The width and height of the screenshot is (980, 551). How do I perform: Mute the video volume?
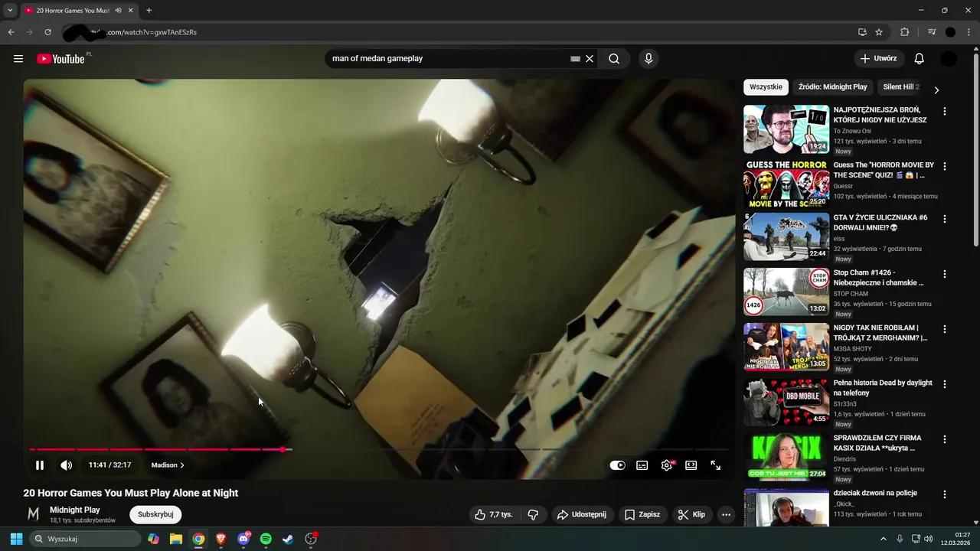pos(66,465)
